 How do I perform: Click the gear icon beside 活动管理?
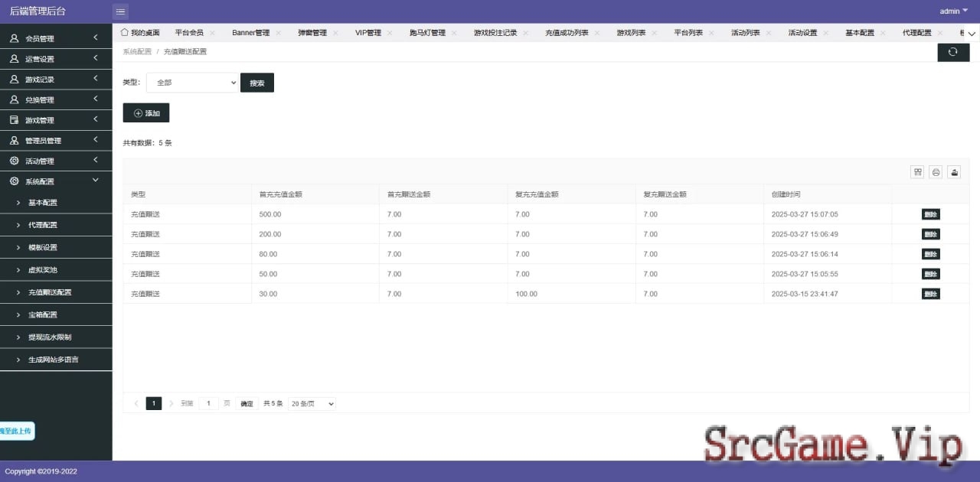[x=14, y=161]
